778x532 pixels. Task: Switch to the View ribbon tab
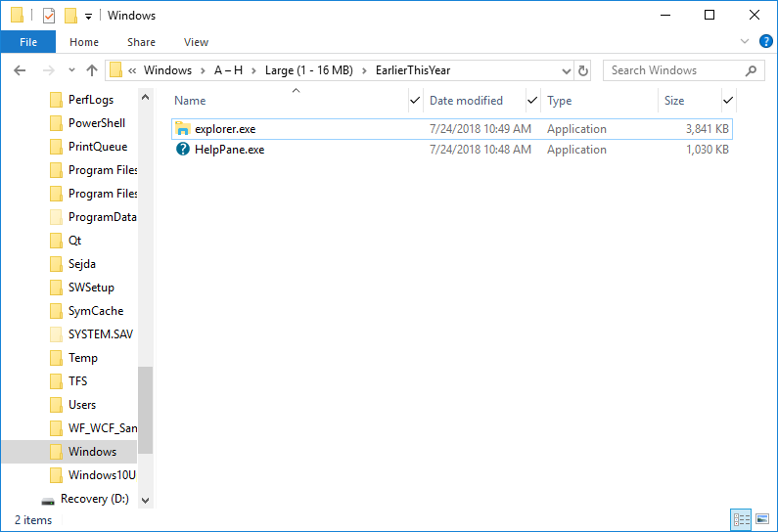pyautogui.click(x=196, y=42)
